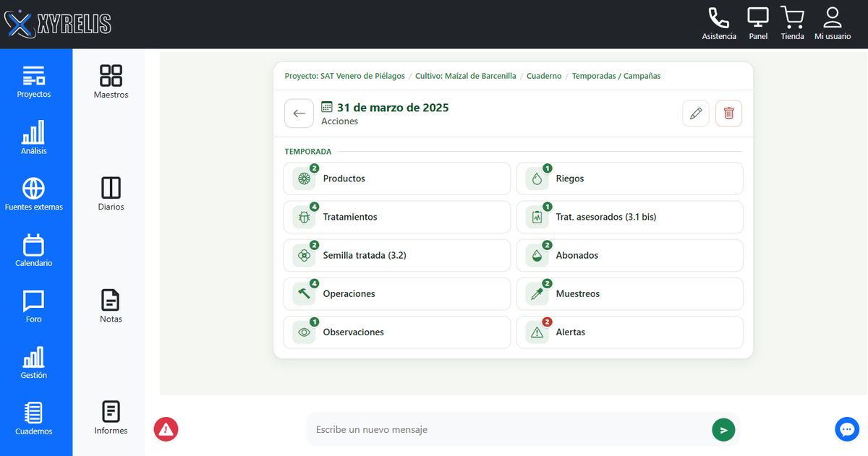Open Trat. asesorados (3.1 bis) card

coord(630,217)
